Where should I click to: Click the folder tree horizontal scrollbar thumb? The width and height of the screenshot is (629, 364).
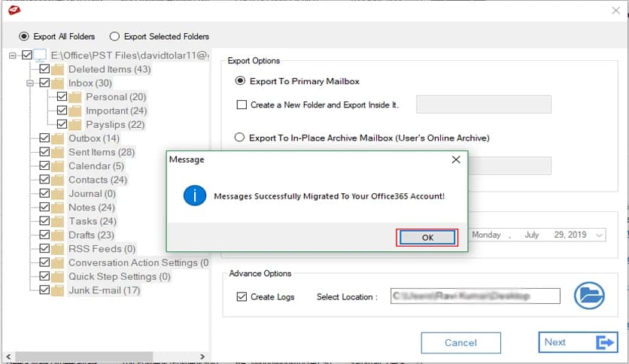84,356
